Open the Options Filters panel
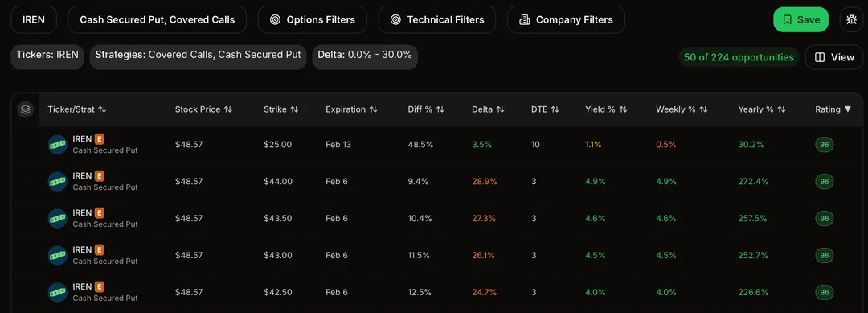 tap(312, 20)
